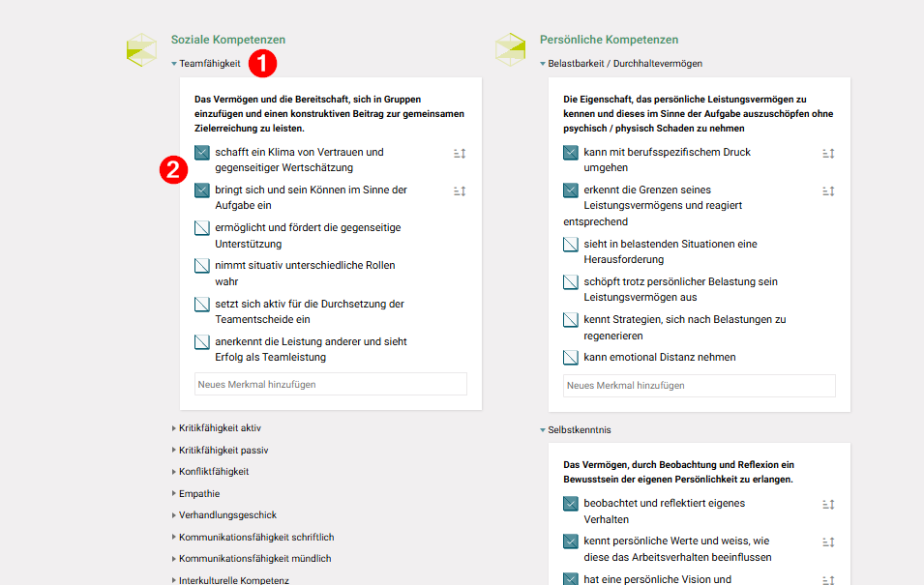Click sort icon beside 'beobachtet und reflektiert eigenes Verhalten'

pyautogui.click(x=828, y=505)
